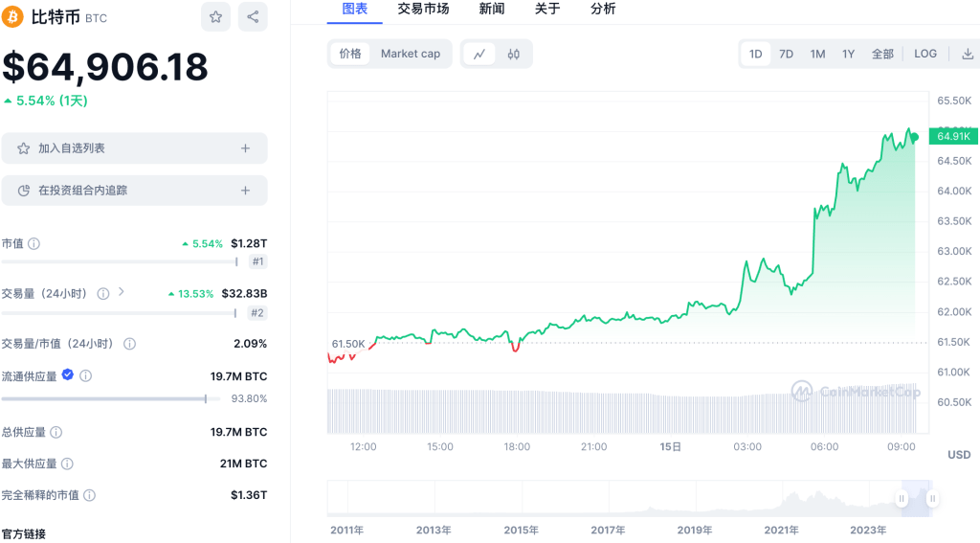The image size is (980, 543).
Task: Expand 交易量 (24小时) chevron arrow
Action: 122,292
